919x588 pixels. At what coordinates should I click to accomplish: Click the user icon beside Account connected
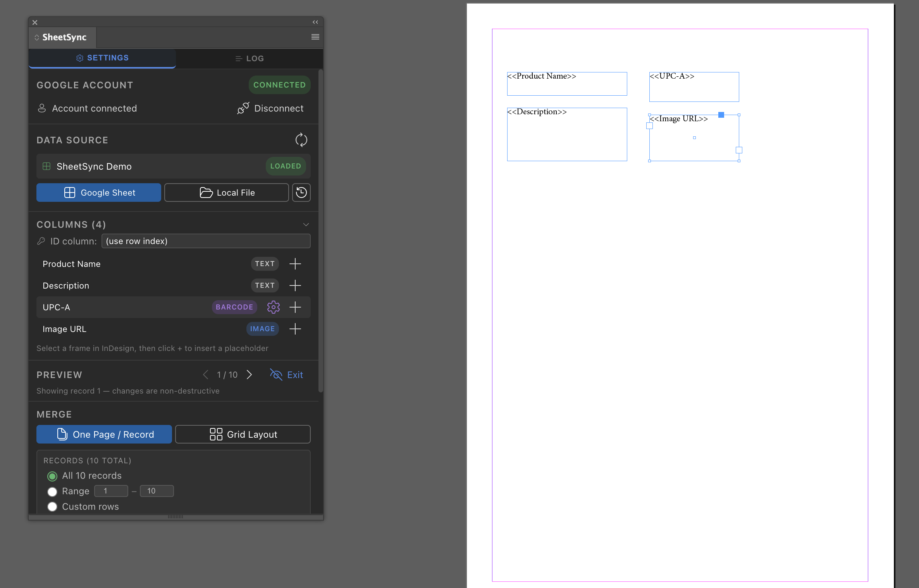click(x=42, y=108)
